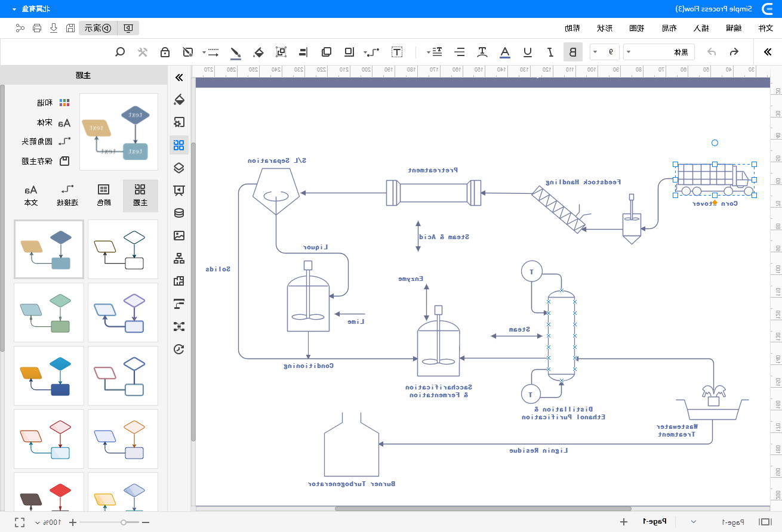Open the page list dropdown chevron
Viewport: 782px width, 532px height.
coord(693,522)
